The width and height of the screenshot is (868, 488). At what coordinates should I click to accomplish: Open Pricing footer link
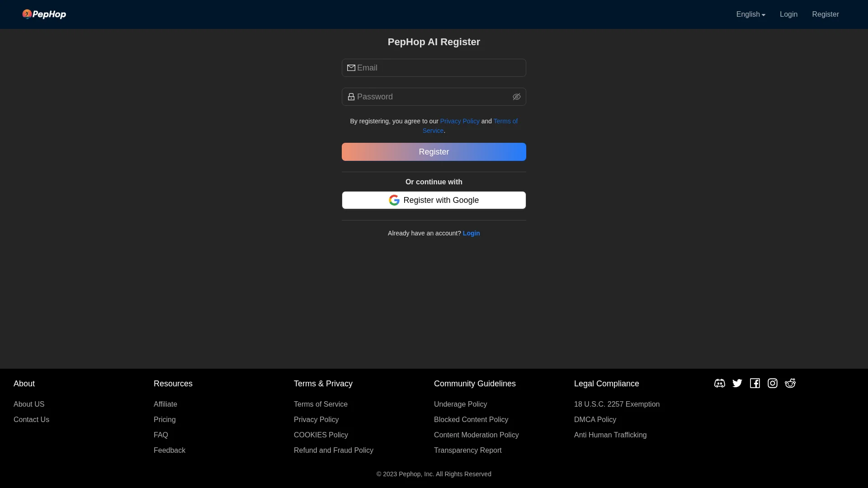[x=165, y=420]
